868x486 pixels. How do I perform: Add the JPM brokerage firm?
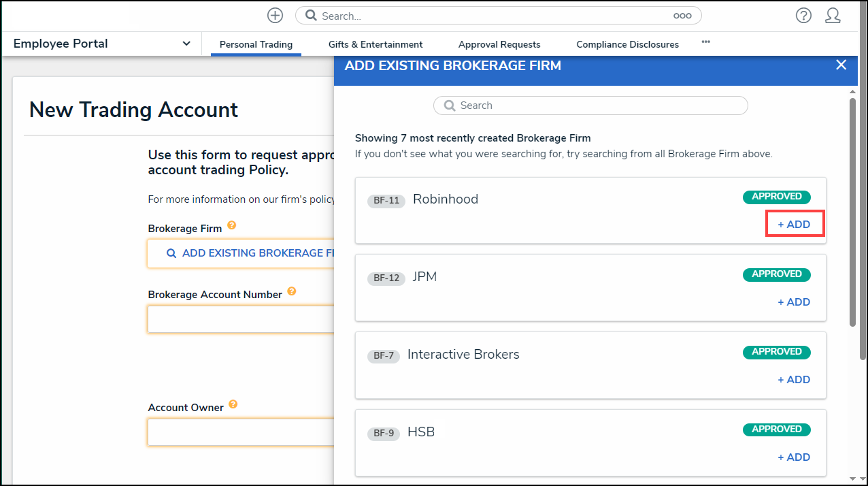794,302
